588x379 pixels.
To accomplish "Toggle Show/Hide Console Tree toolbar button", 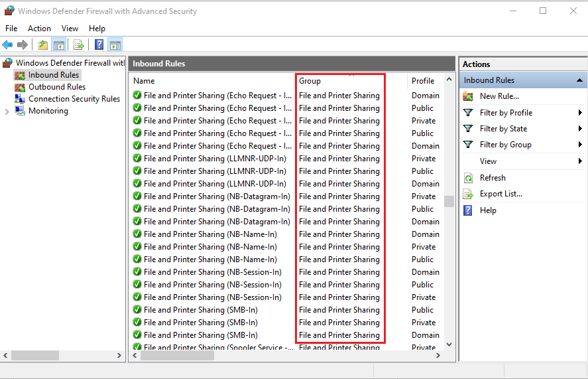I will click(x=58, y=44).
